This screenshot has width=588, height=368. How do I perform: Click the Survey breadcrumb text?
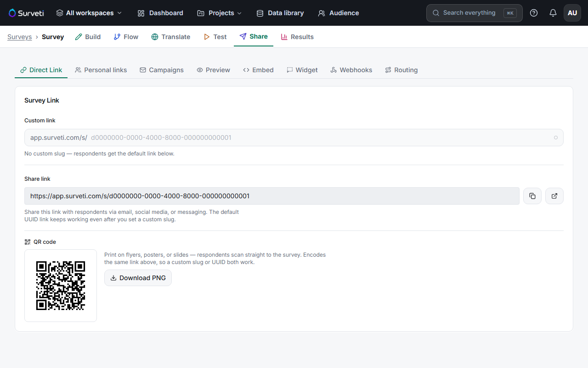53,37
